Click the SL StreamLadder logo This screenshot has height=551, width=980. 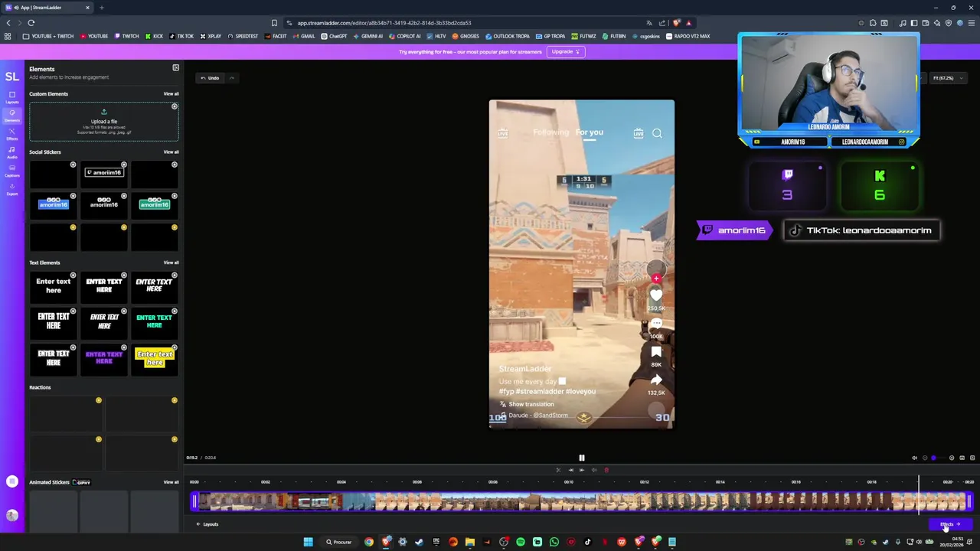[12, 77]
